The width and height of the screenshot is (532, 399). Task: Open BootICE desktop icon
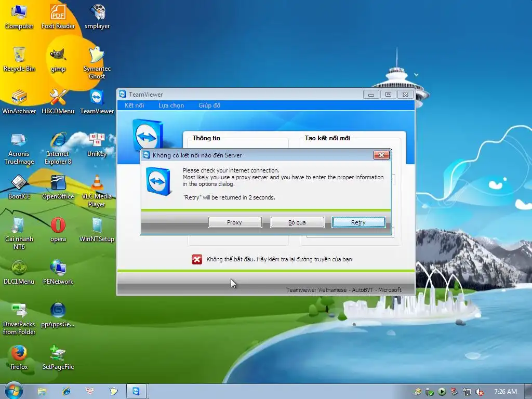point(19,187)
